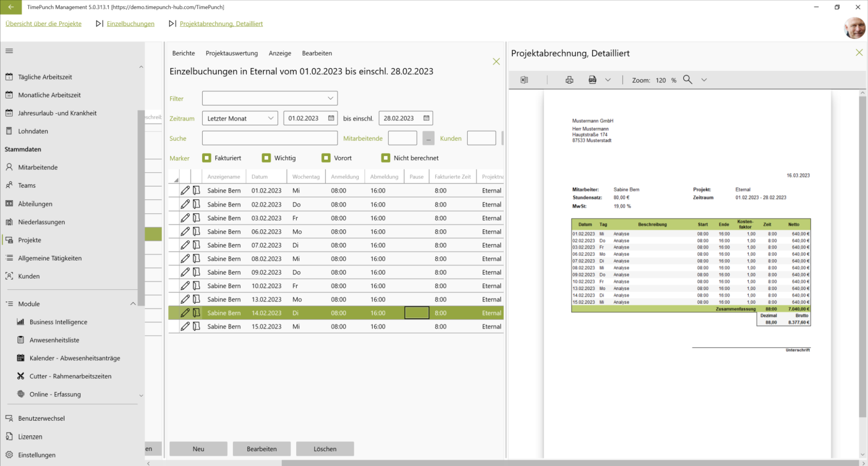The image size is (868, 466).
Task: Click the print icon in report toolbar
Action: tap(569, 80)
